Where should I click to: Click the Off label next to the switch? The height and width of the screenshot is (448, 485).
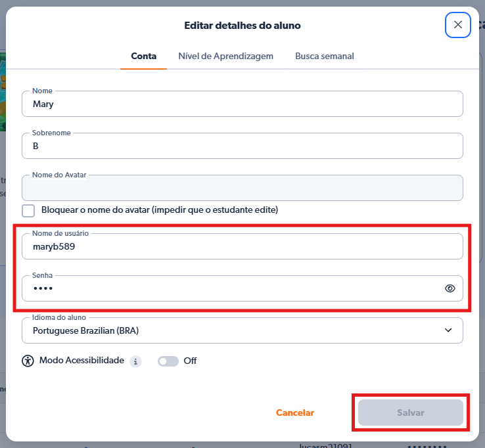tap(190, 361)
